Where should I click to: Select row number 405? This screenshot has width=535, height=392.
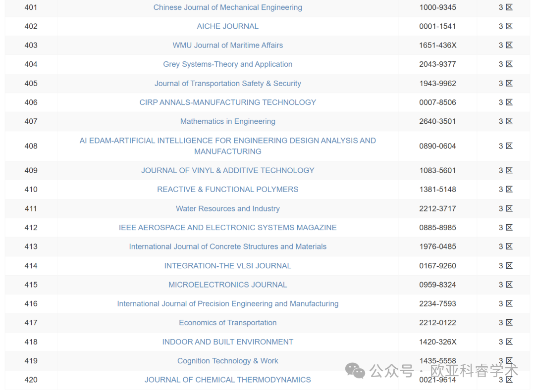tap(31, 84)
